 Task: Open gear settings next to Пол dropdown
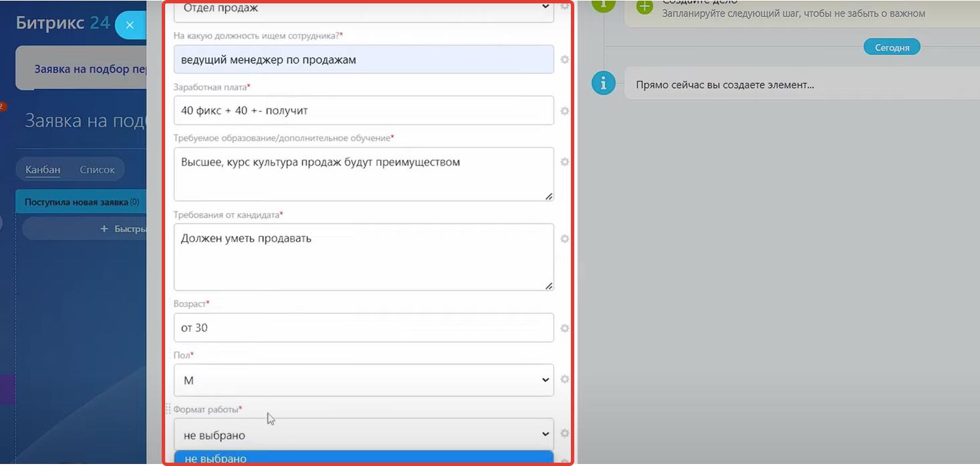point(564,379)
